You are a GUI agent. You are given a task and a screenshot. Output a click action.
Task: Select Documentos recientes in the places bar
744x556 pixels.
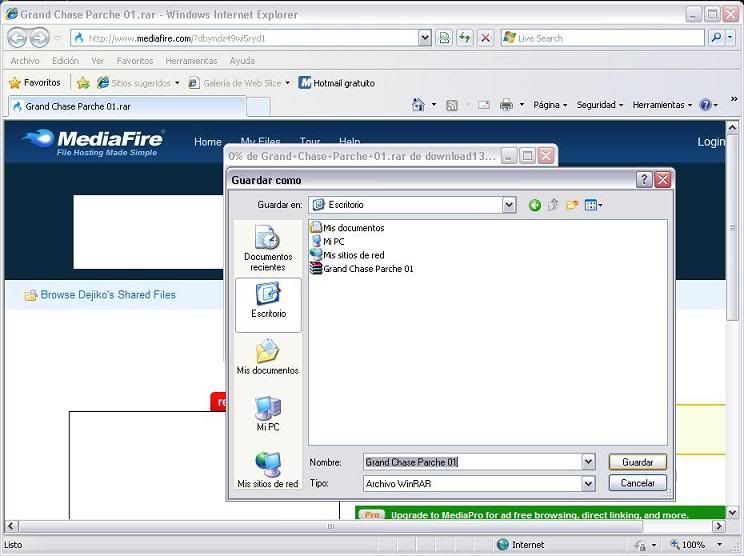click(x=267, y=248)
